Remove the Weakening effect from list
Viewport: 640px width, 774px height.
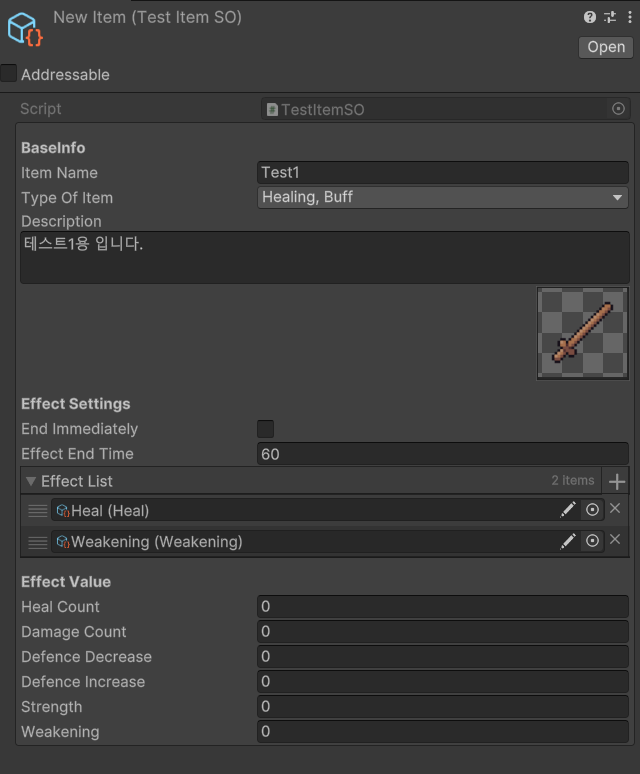tap(615, 540)
